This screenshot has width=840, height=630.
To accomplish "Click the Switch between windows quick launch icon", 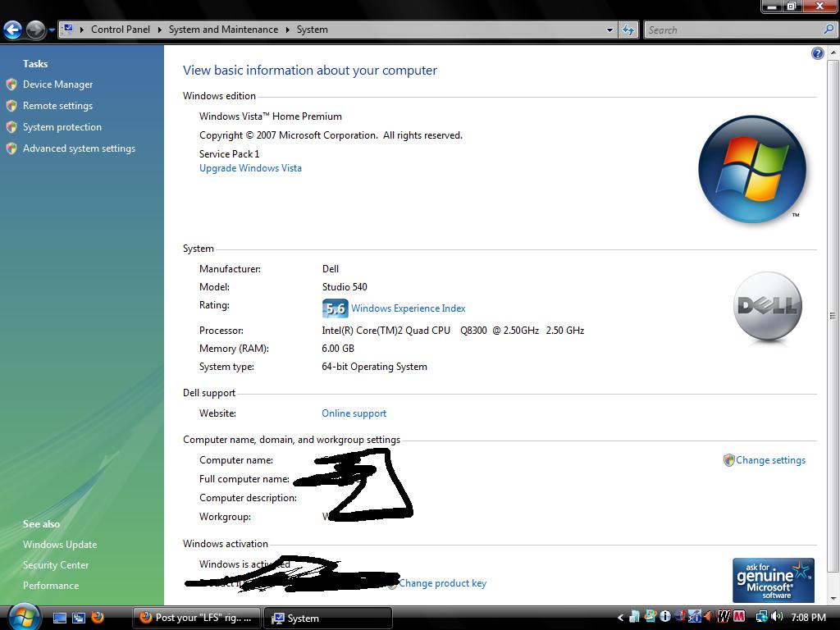I will click(79, 618).
